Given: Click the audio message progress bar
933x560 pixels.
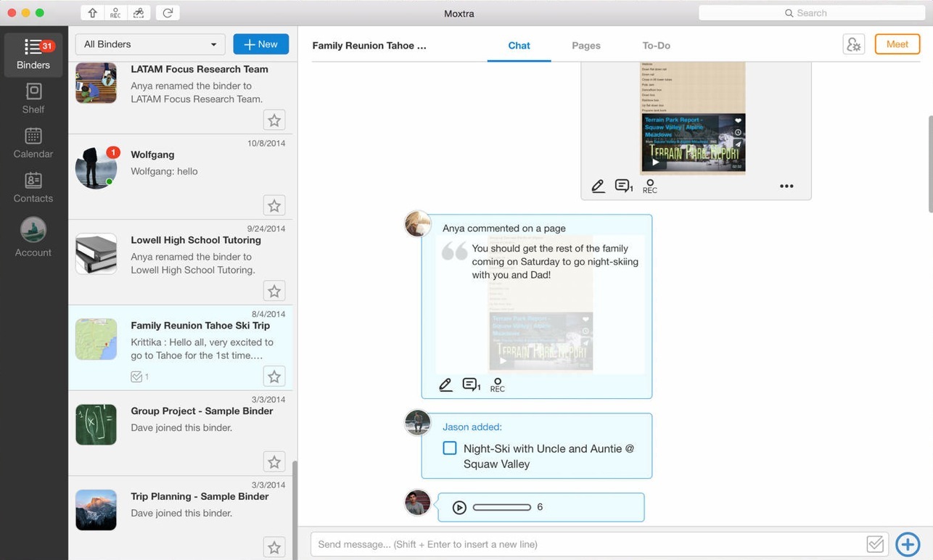Looking at the screenshot, I should [501, 507].
